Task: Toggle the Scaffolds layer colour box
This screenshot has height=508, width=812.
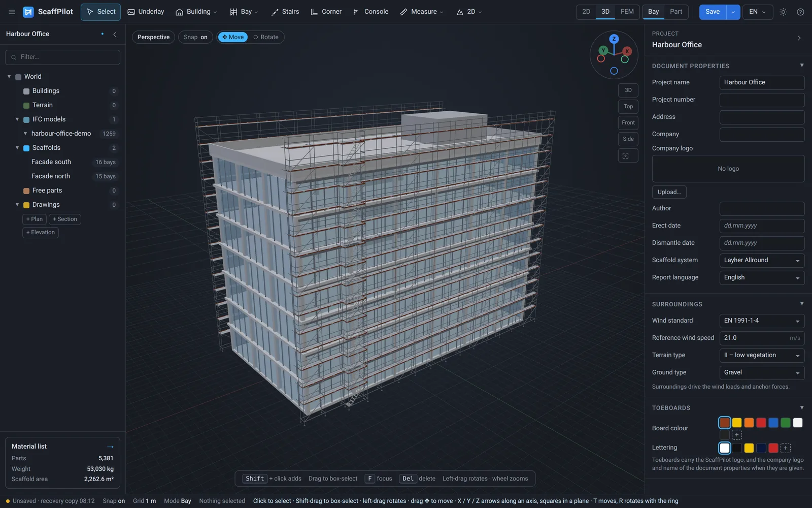Action: tap(26, 148)
